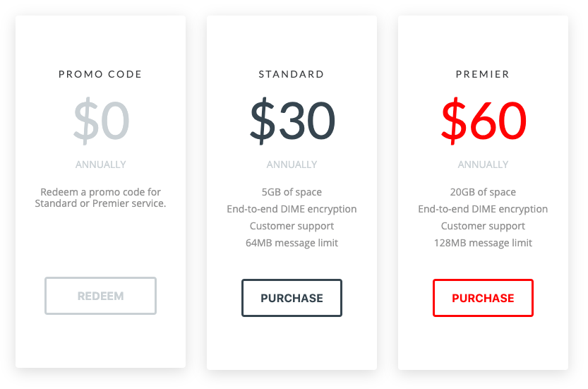Click the Standard plan PURCHASE button
588x389 pixels.
click(x=292, y=298)
